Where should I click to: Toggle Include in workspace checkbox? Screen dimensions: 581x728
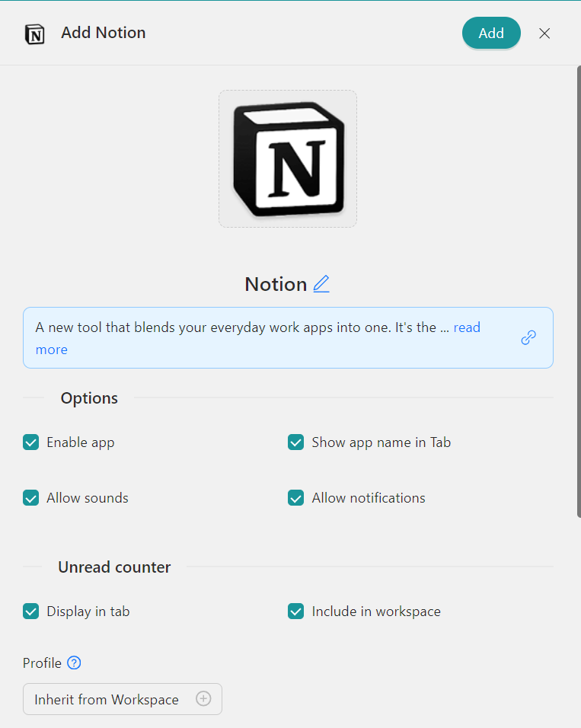click(296, 611)
